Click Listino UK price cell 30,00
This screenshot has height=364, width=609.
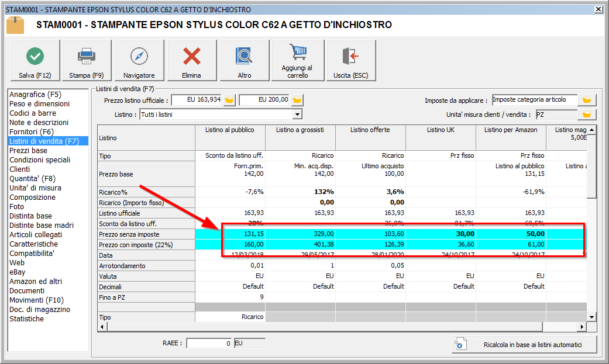441,234
